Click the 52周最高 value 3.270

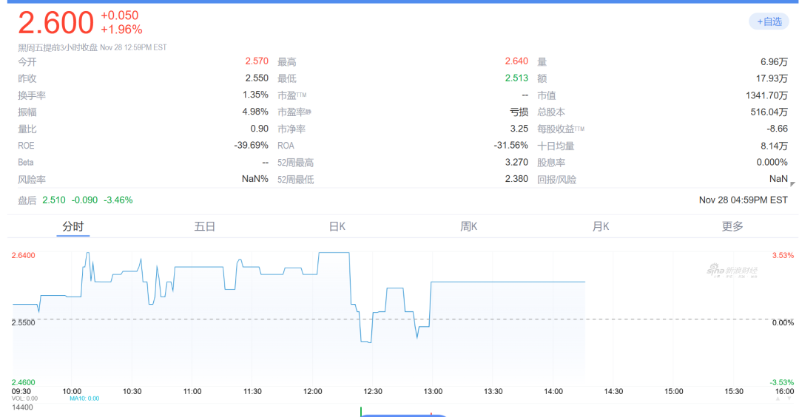pyautogui.click(x=514, y=162)
